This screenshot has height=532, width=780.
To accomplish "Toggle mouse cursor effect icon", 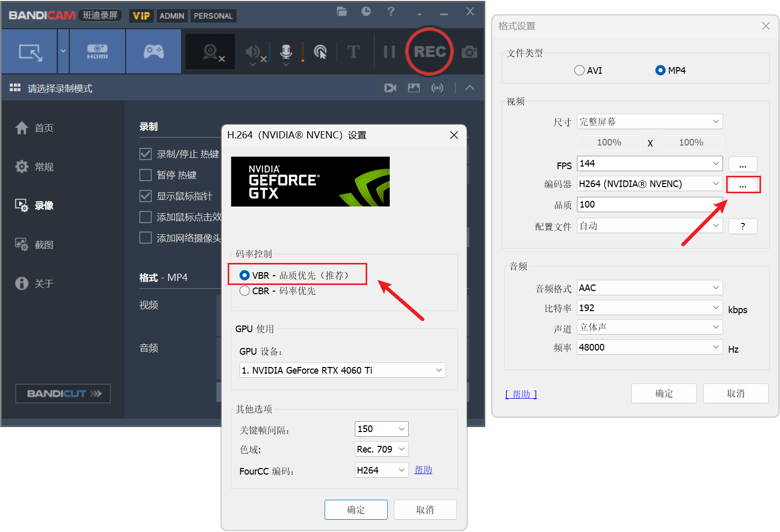I will pos(321,52).
